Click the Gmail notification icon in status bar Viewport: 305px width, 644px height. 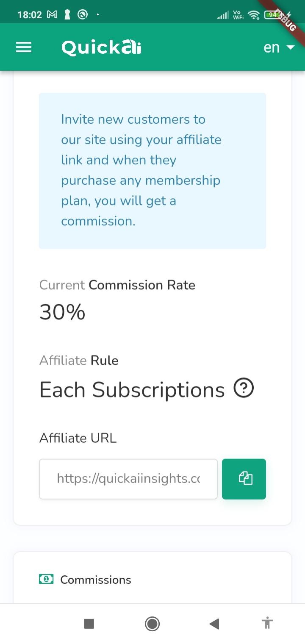pos(52,15)
